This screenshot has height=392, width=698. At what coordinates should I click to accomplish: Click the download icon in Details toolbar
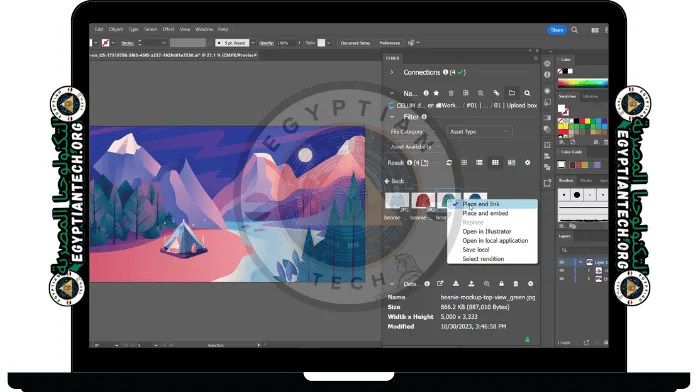click(456, 284)
